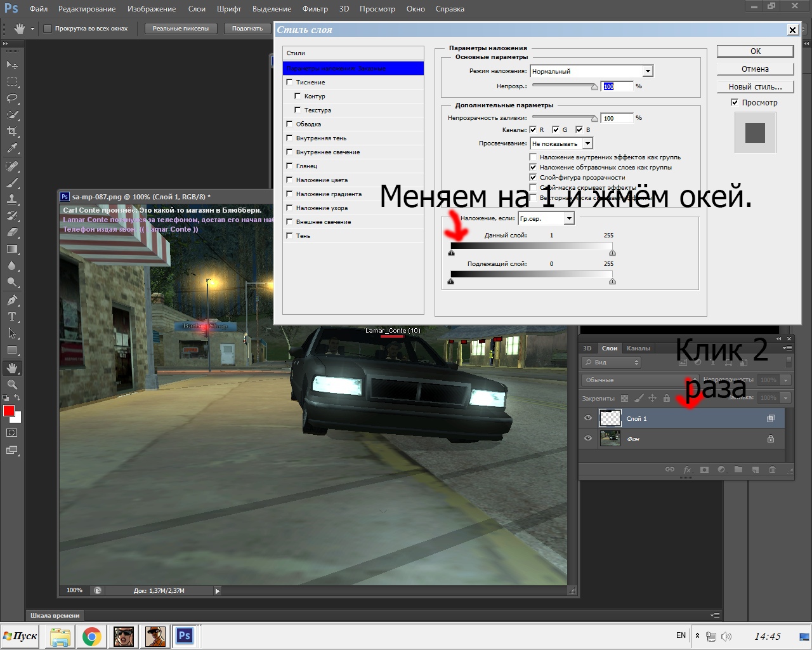Select the Crop tool

(12, 131)
